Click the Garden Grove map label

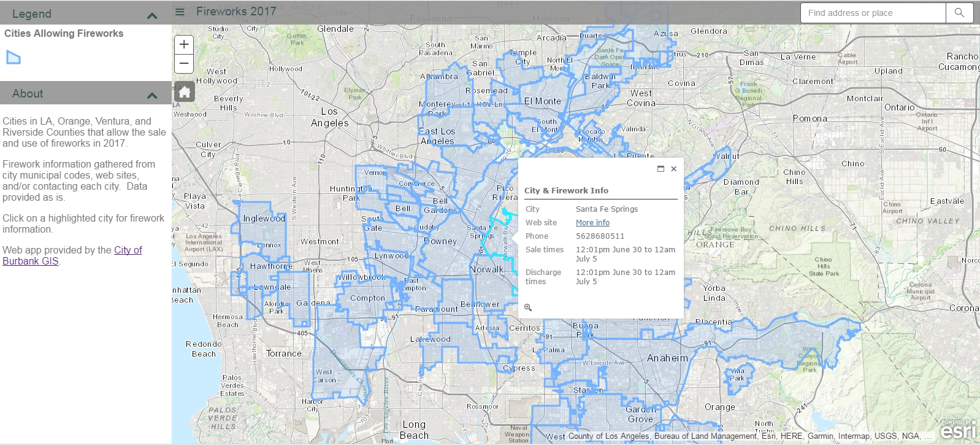click(x=640, y=414)
